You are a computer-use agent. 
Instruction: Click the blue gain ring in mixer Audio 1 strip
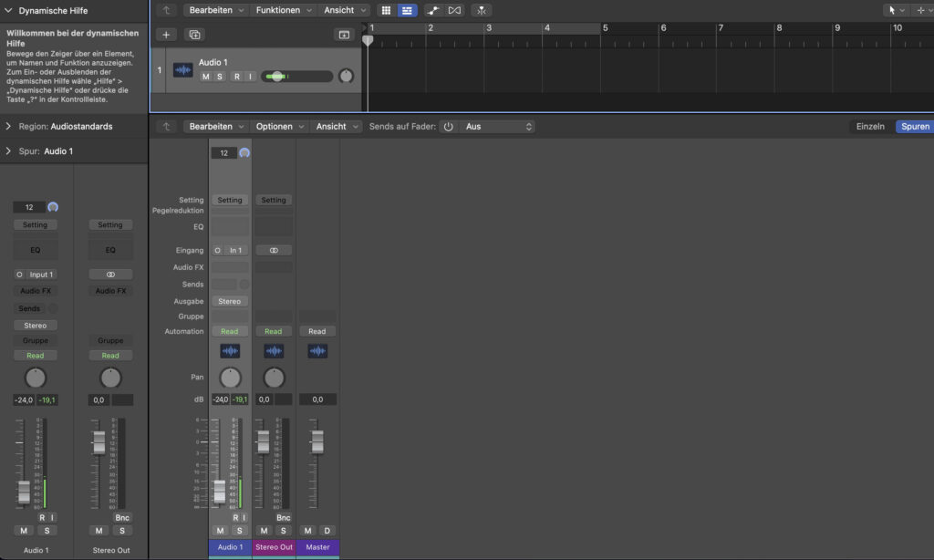(x=244, y=153)
